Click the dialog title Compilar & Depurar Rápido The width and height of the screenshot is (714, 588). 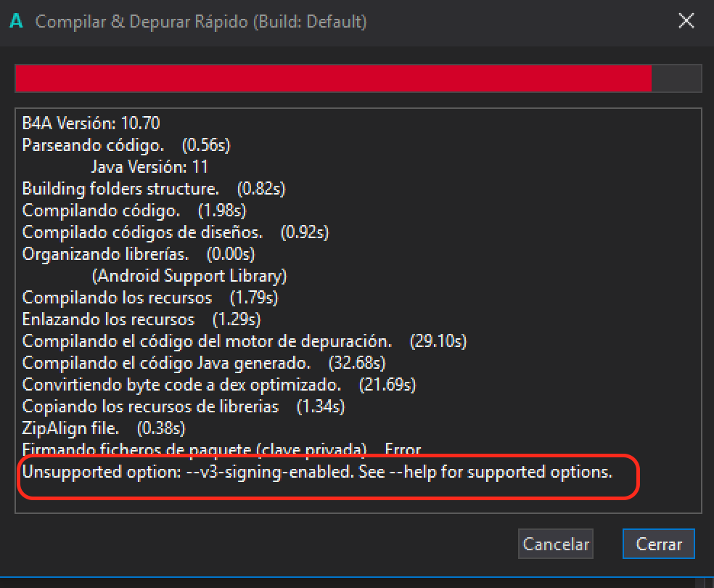point(200,21)
